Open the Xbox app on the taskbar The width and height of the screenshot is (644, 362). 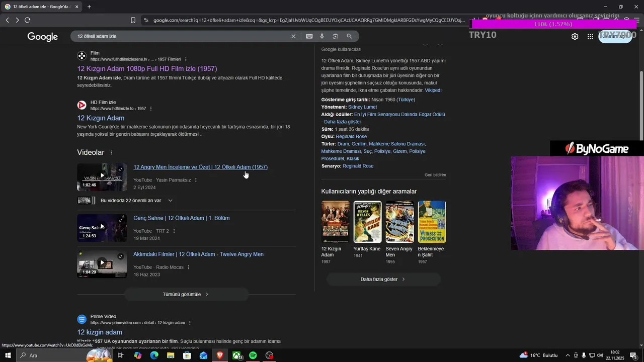236,355
